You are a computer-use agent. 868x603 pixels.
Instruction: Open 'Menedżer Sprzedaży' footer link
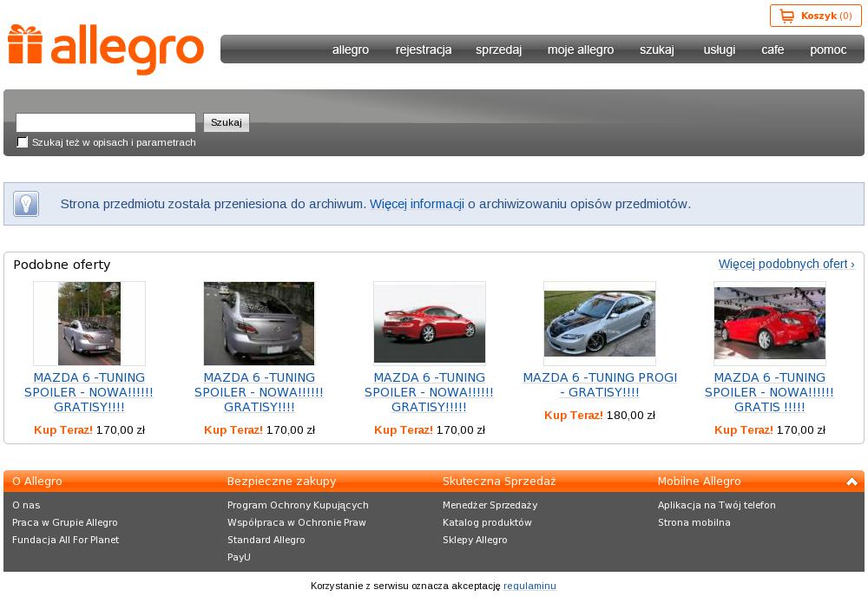click(490, 505)
